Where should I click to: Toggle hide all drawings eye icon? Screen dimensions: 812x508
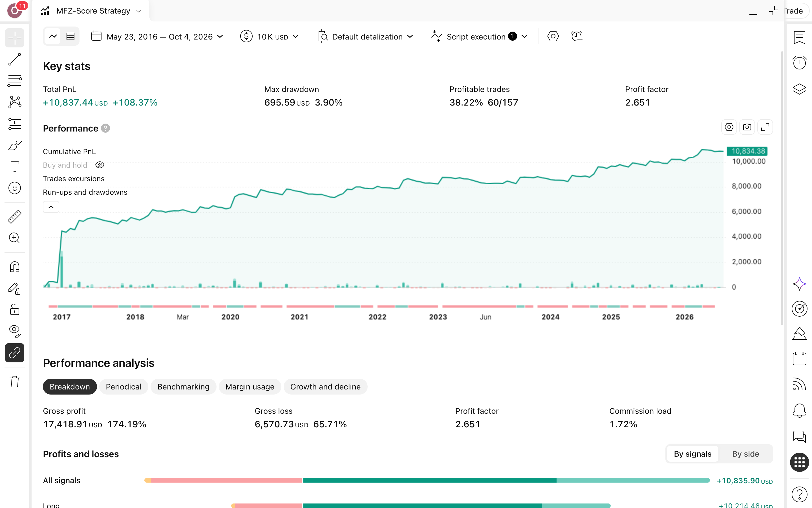[x=15, y=331]
